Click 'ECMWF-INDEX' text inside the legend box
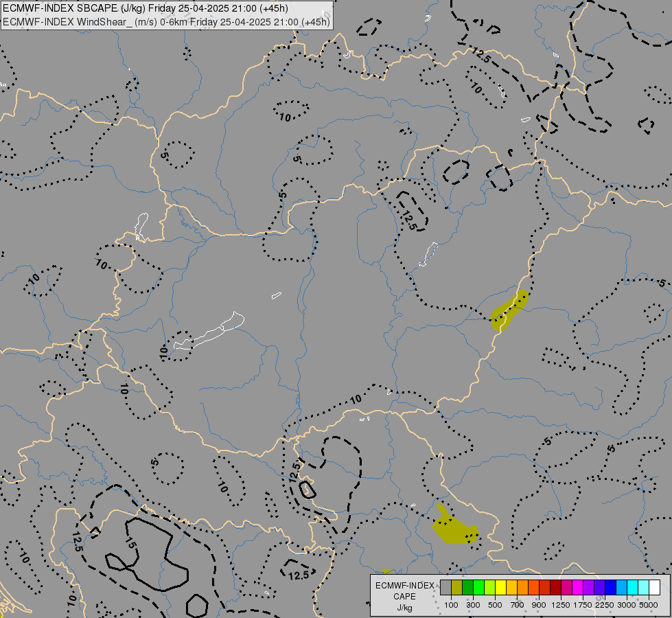 coord(405,586)
